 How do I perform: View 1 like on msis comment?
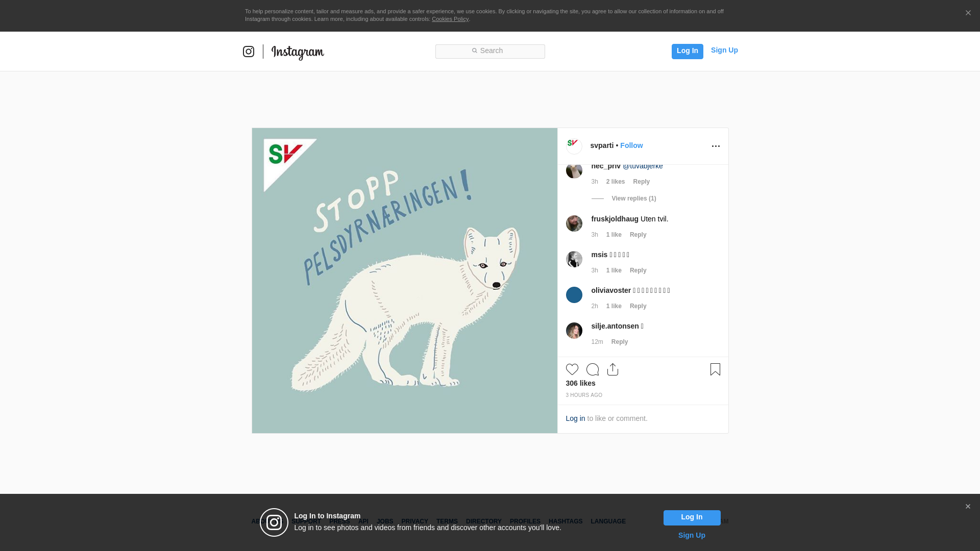tap(614, 270)
